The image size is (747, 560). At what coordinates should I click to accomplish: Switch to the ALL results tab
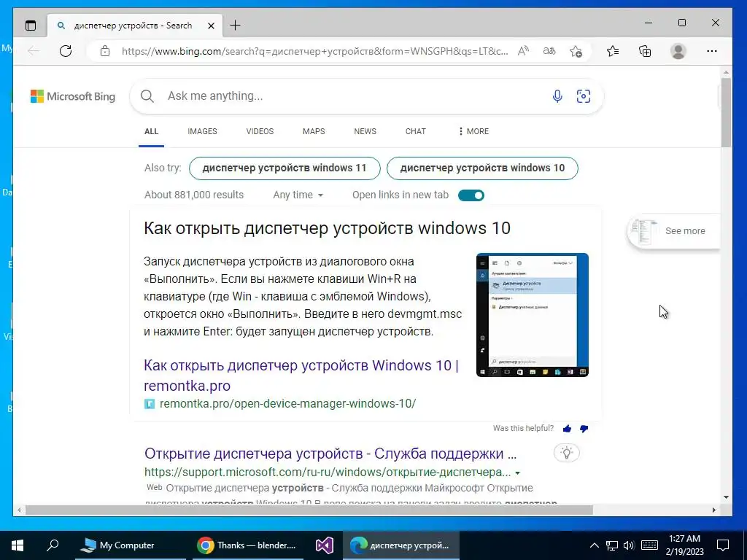152,131
